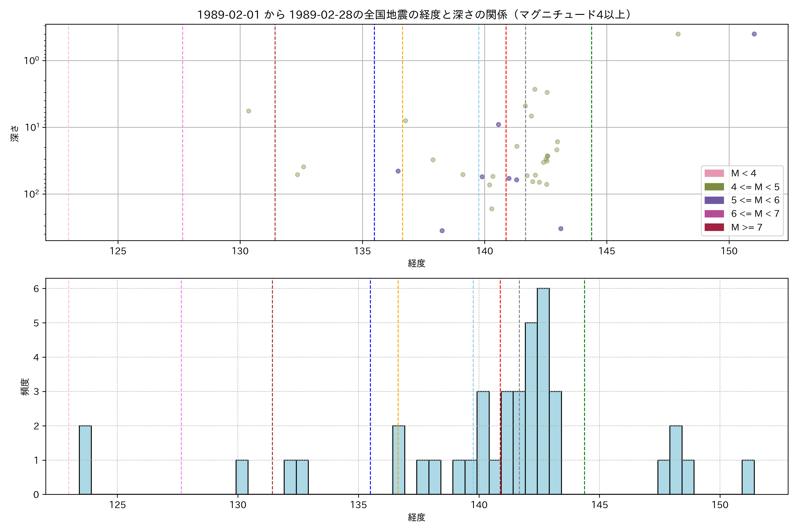
Task: Click the M >= 7 legend label
Action: click(x=746, y=227)
